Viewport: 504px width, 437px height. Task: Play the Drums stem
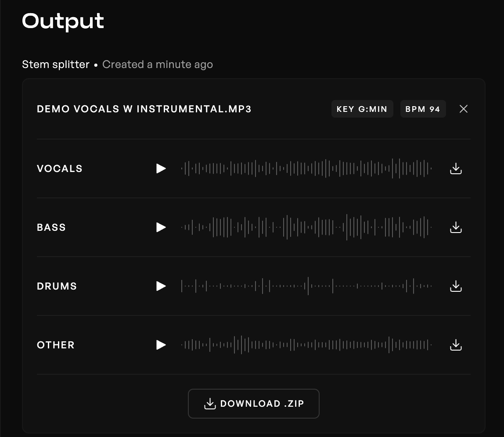(161, 286)
